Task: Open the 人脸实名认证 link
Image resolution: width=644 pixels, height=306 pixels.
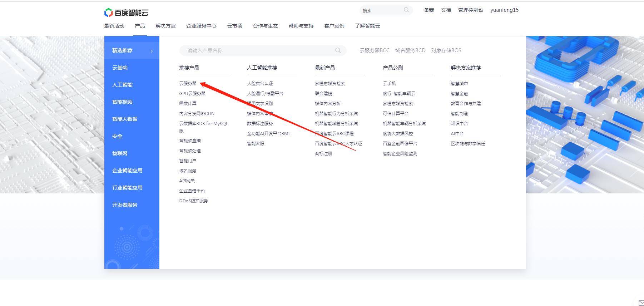Action: pos(260,83)
